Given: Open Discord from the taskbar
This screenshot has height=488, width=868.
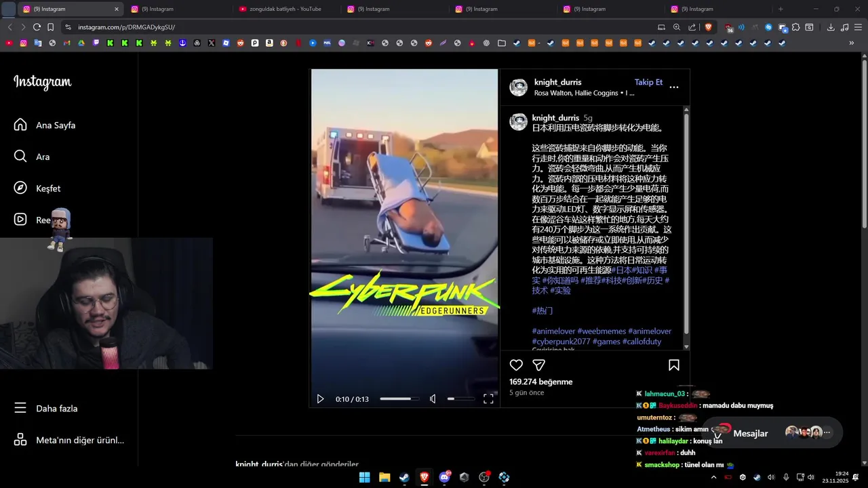Looking at the screenshot, I should tap(444, 477).
